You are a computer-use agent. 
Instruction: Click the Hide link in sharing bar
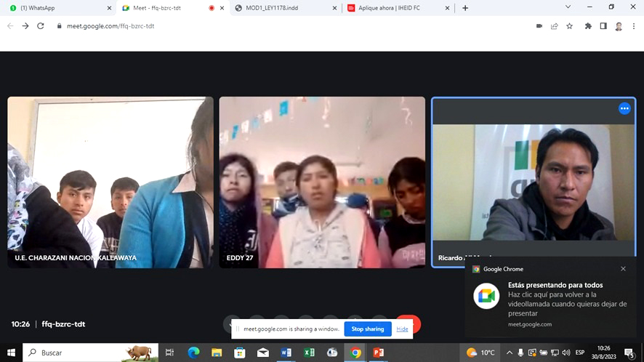click(x=402, y=329)
